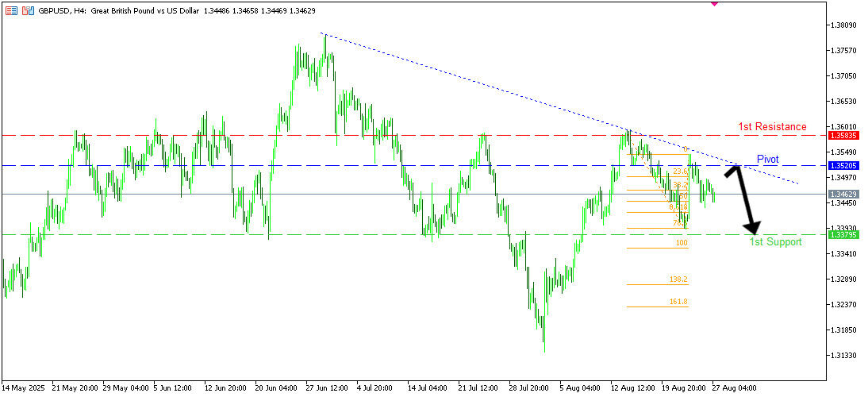
Task: Click the "27 Jun 12:00" date label
Action: click(328, 389)
